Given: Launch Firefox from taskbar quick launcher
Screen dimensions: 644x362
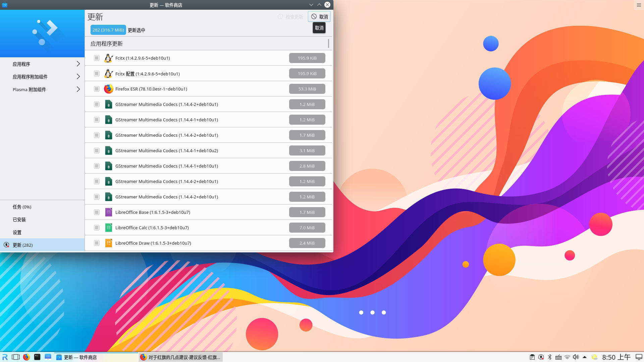Looking at the screenshot, I should [26, 357].
